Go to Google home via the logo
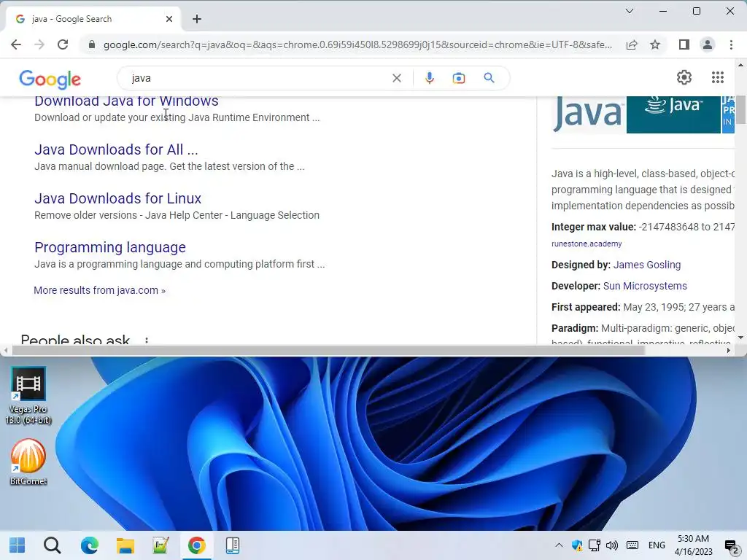747x560 pixels. [50, 79]
